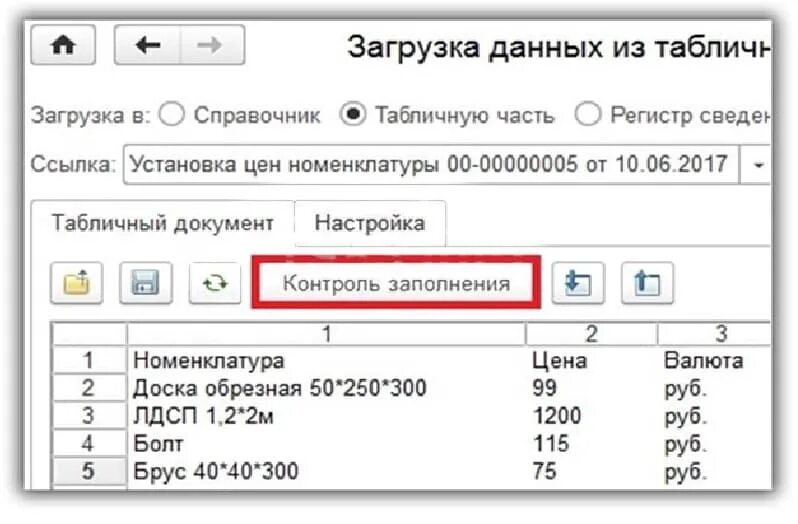Screen dimensions: 798x524
Task: Click руб. currency cell in Болт row
Action: tap(715, 444)
